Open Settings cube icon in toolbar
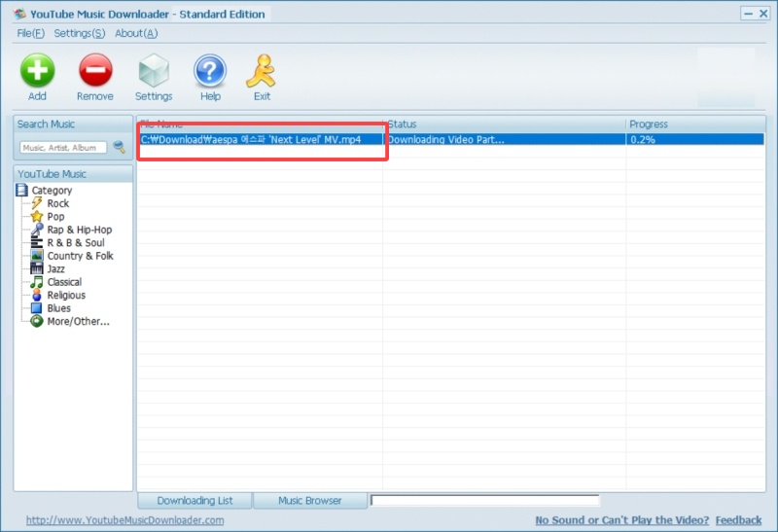The image size is (778, 532). point(154,70)
